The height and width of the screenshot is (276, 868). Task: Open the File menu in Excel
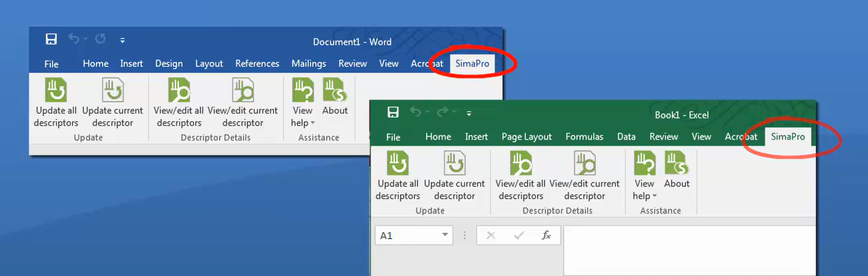393,137
